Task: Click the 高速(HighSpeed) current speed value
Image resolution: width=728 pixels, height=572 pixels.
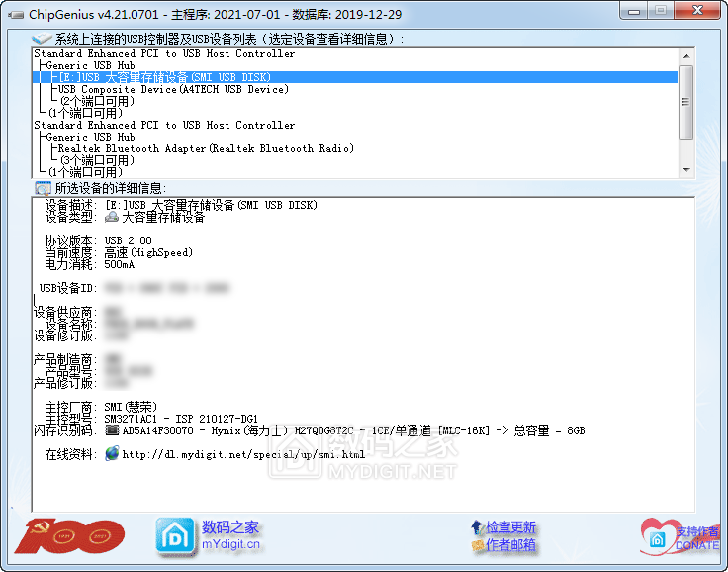Action: 148,252
